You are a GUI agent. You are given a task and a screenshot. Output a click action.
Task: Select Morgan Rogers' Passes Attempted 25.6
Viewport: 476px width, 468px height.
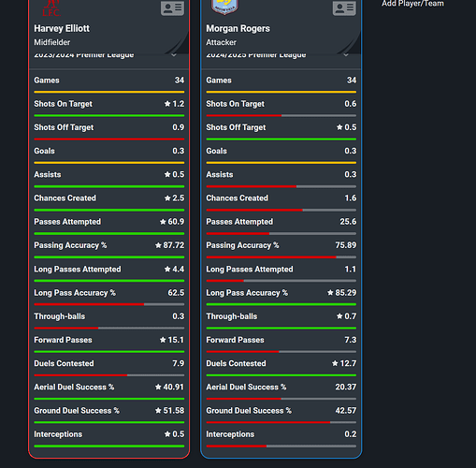[348, 222]
